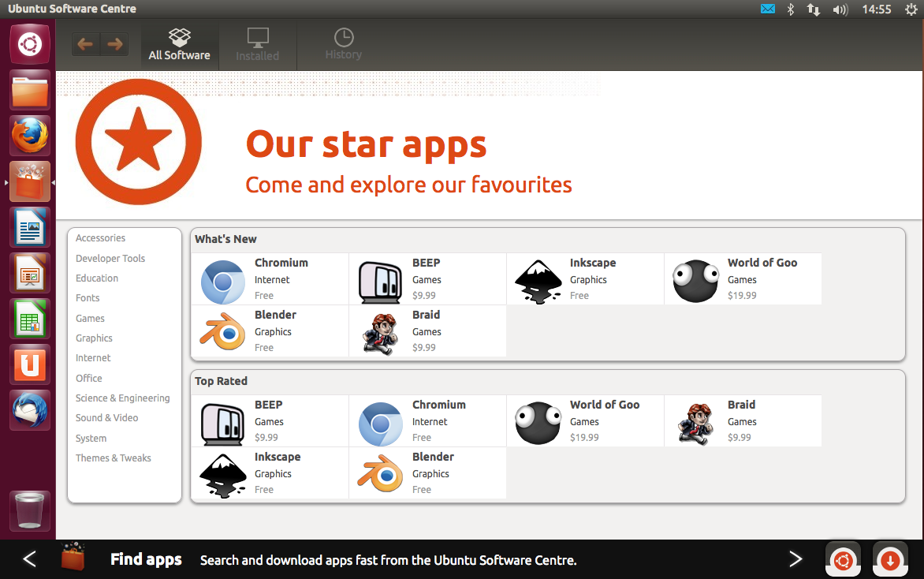Select the Fonts category
Screen dimensions: 924x579
[88, 298]
